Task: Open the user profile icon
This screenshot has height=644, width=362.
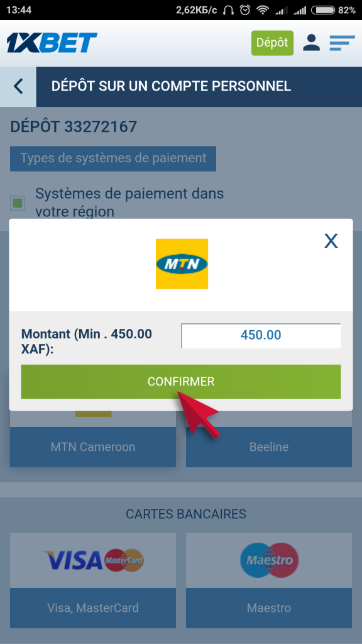Action: tap(312, 42)
